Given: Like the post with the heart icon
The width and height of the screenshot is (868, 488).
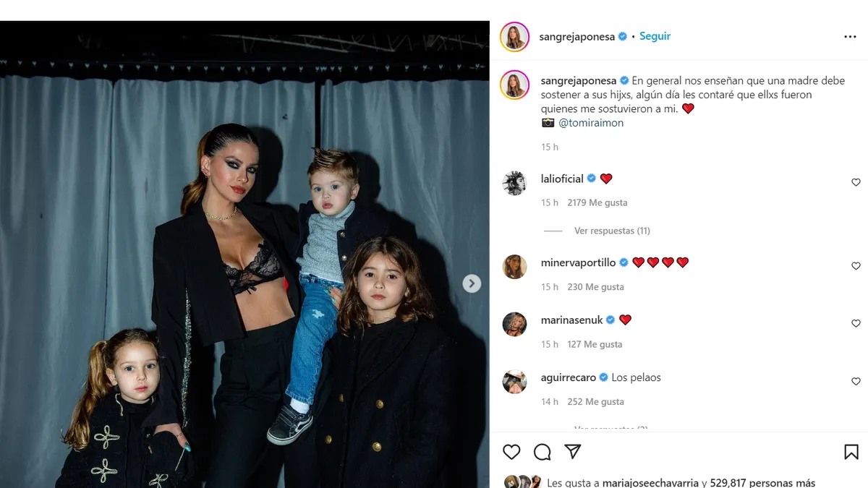Looking at the screenshot, I should (511, 452).
